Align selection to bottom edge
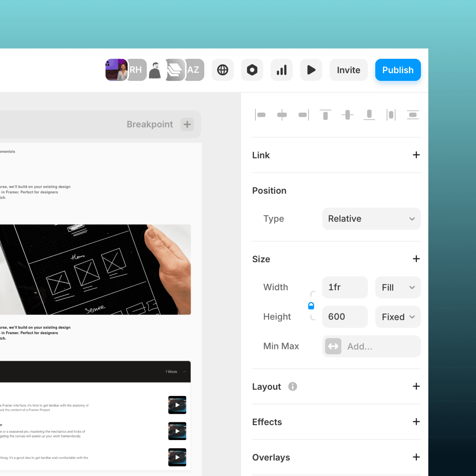 click(369, 115)
